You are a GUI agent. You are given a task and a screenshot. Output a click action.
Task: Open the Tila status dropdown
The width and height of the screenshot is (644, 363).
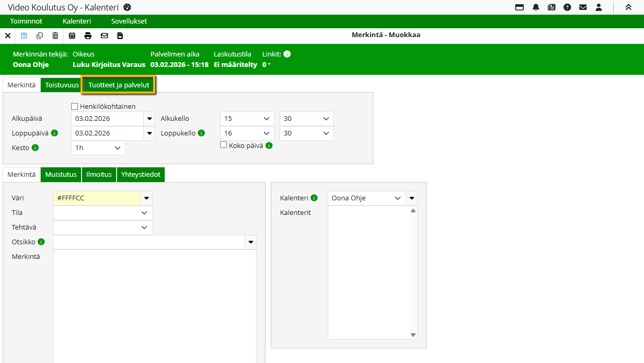(102, 213)
